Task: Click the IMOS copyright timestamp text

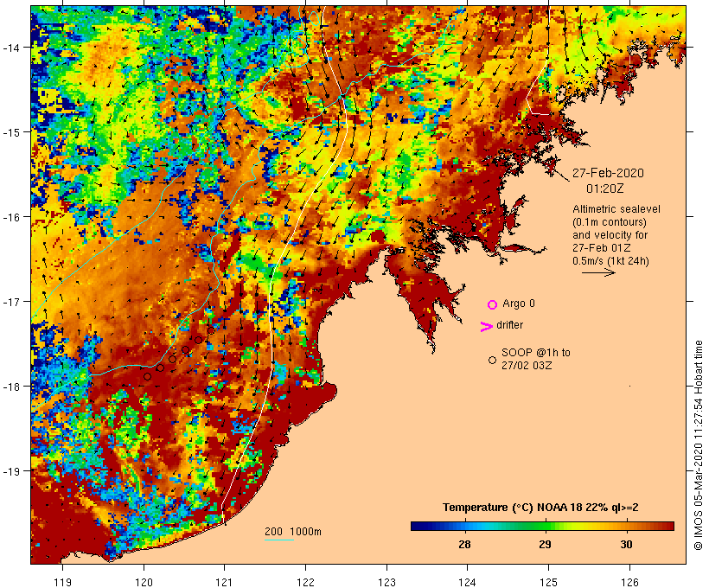Action: pyautogui.click(x=698, y=445)
